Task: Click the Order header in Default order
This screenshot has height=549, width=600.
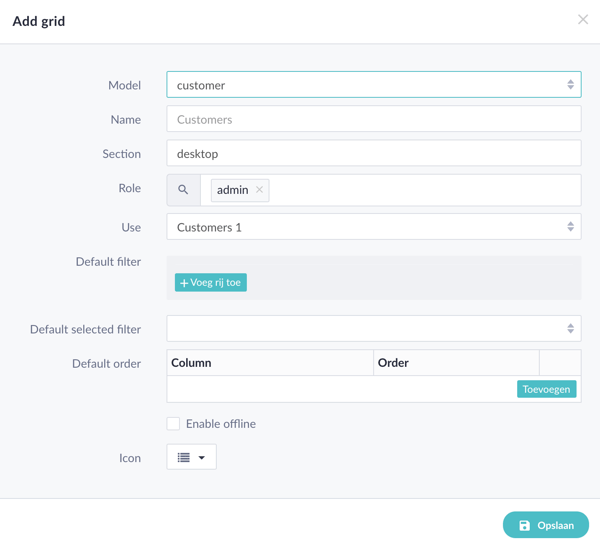Action: tap(393, 362)
